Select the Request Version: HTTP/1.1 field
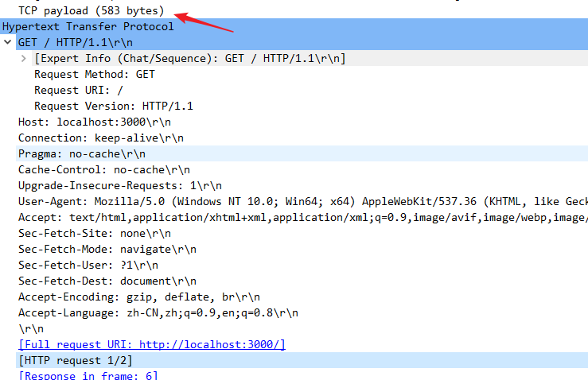Image resolution: width=588 pixels, height=380 pixels. (113, 106)
